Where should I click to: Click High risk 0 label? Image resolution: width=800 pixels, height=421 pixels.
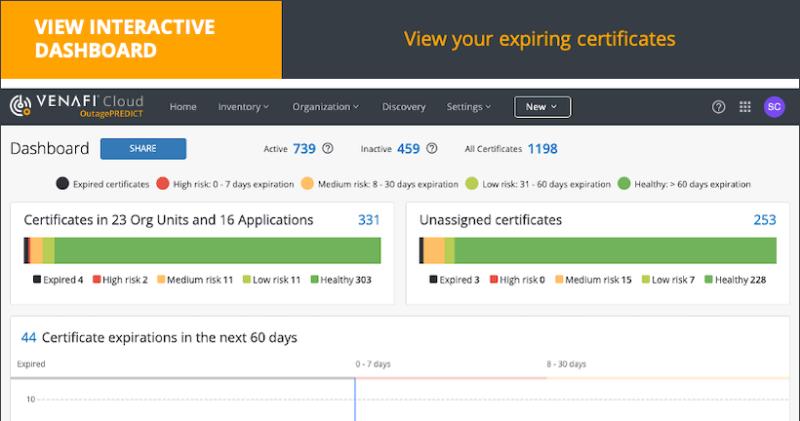tap(517, 280)
